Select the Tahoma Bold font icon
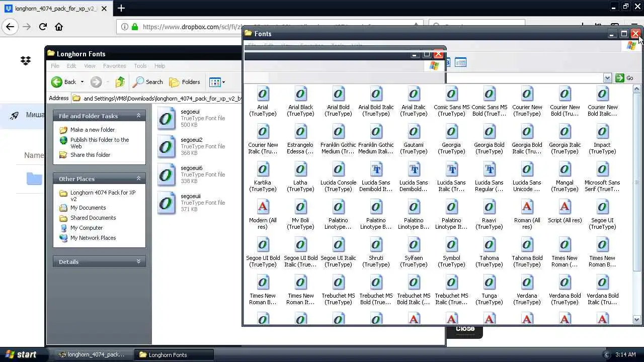 tap(527, 245)
